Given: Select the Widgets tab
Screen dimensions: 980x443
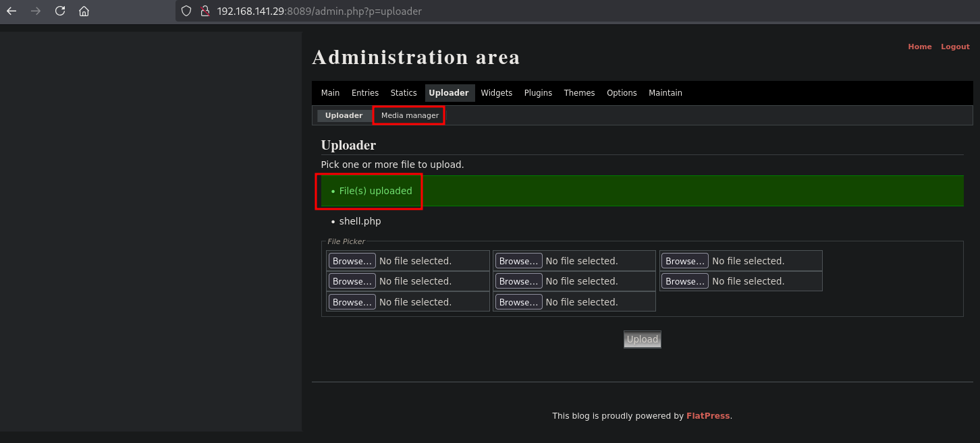Looking at the screenshot, I should coord(497,93).
